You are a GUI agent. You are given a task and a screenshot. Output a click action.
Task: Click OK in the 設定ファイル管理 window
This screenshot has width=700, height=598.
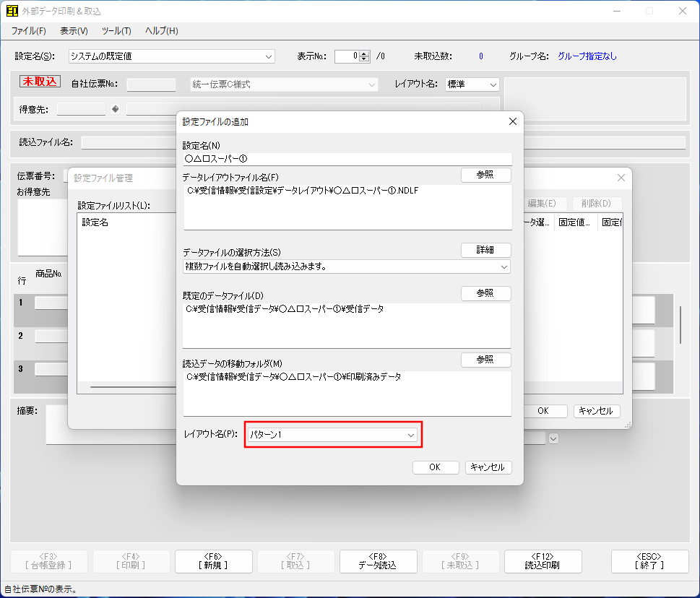544,411
